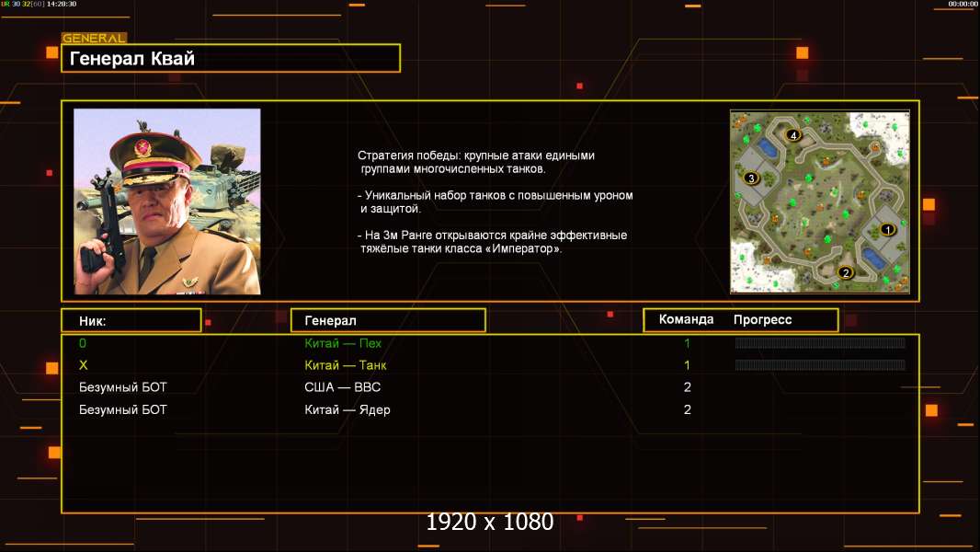Screen dimensions: 980x552
Task: Click start position 3 on the minimap
Action: tap(751, 178)
